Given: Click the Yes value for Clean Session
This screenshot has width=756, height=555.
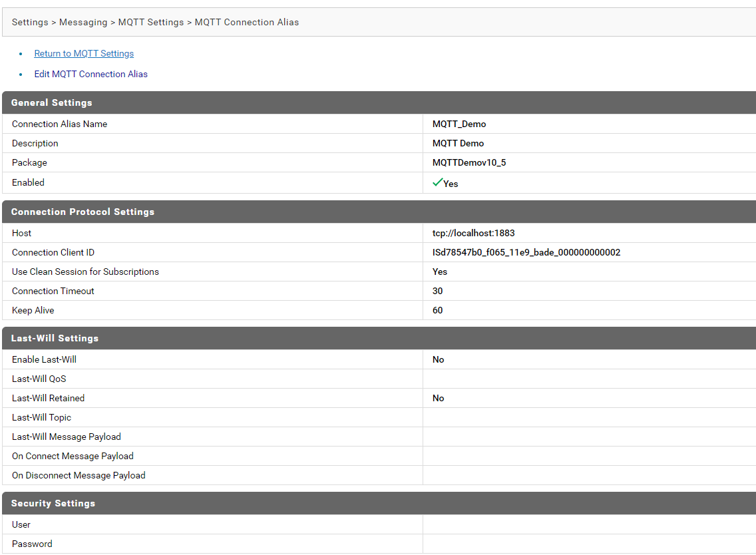Looking at the screenshot, I should (x=440, y=272).
